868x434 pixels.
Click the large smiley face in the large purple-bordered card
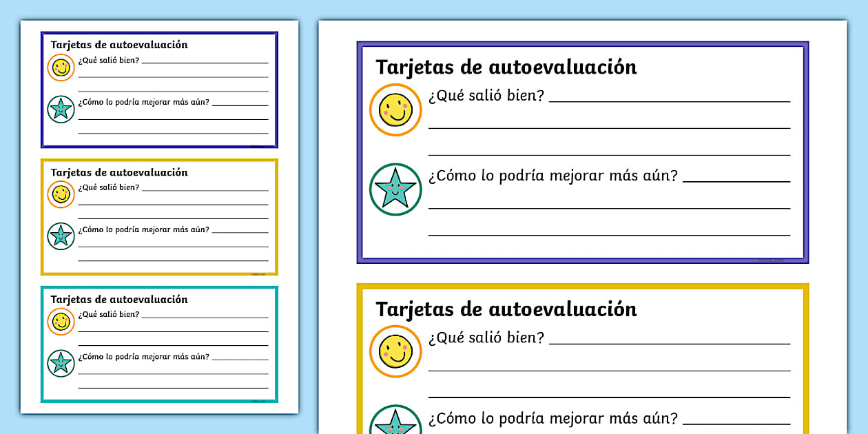pos(395,110)
